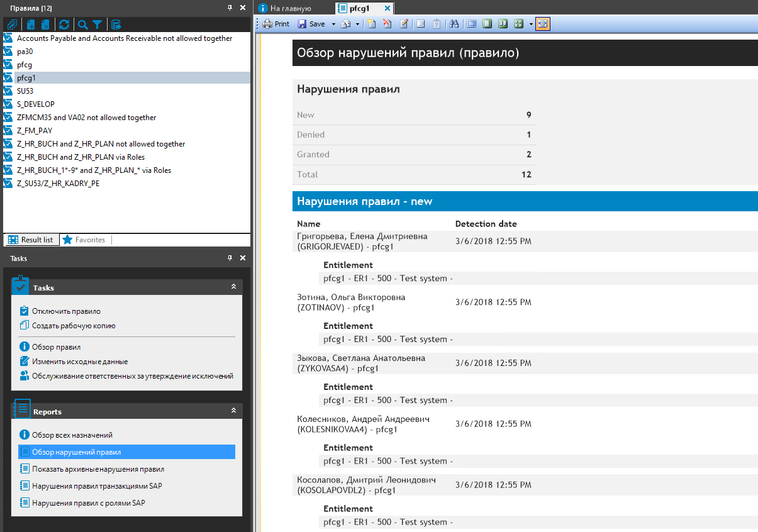Open Обслуживание ответственных за утверждение исключений
The height and width of the screenshot is (532, 758).
[126, 376]
